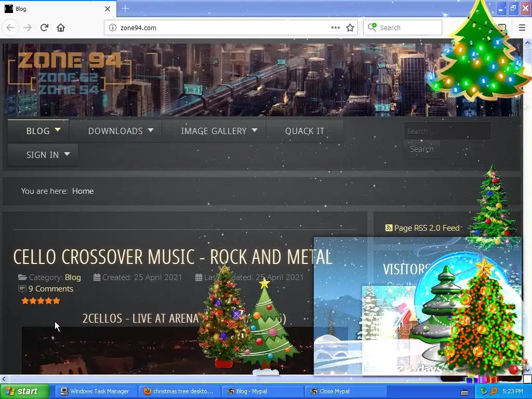Expand the BLOG dropdown arrow
The image size is (532, 399).
tap(58, 130)
